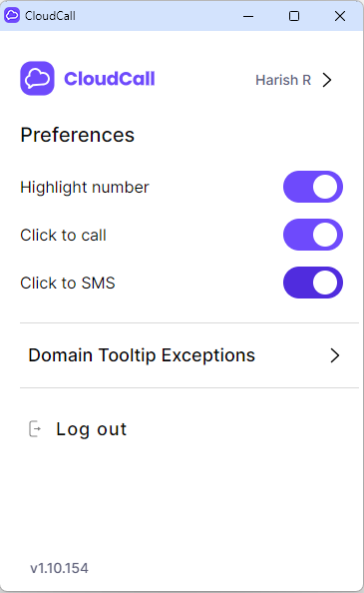Open the Harish R profile name
Screen dimensions: 364x593
283,80
